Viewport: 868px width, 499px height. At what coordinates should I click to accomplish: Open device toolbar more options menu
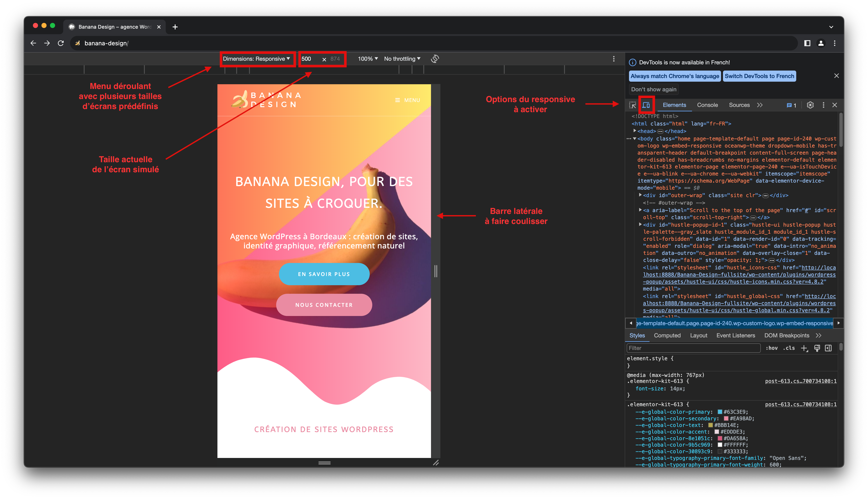614,59
